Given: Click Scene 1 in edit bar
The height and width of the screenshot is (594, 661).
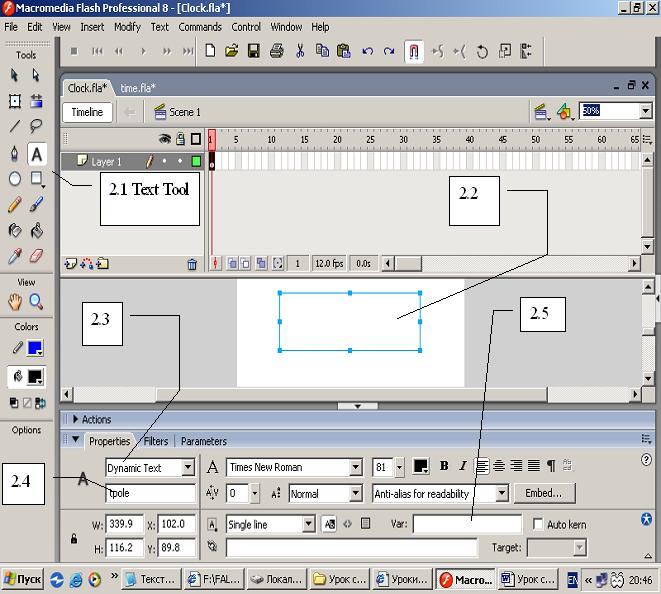Looking at the screenshot, I should (x=177, y=112).
